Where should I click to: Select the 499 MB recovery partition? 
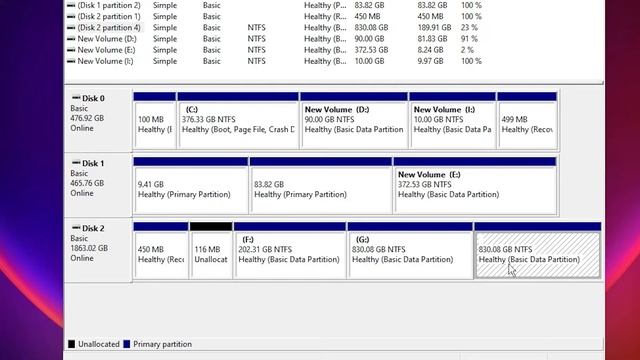(x=527, y=121)
